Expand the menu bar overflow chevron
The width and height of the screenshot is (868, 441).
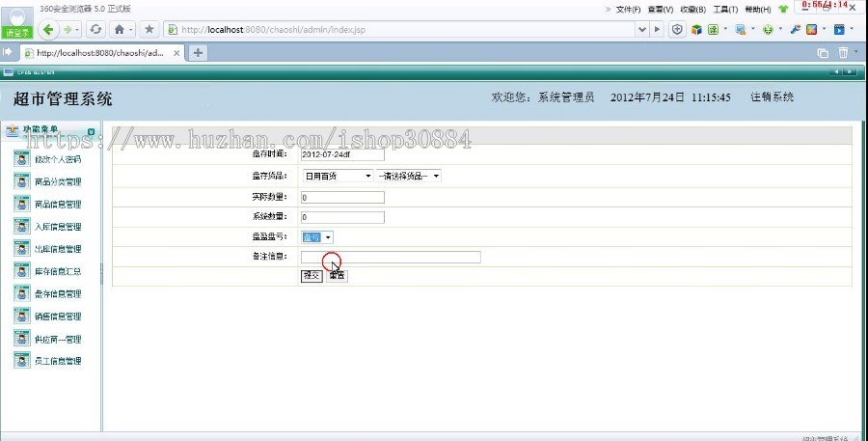coord(608,9)
